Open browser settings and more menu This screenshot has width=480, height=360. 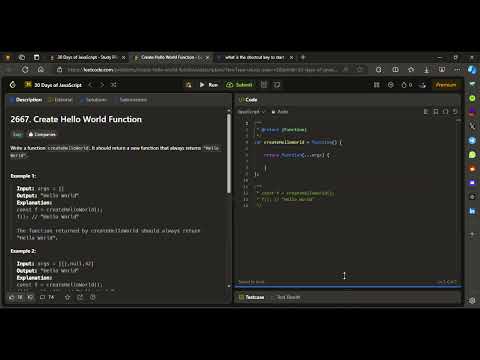point(458,69)
